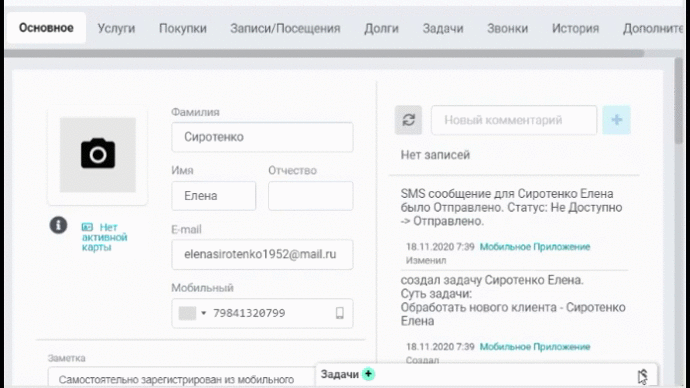Focus the Фамилия field with Сиротенко
The width and height of the screenshot is (690, 388).
262,137
